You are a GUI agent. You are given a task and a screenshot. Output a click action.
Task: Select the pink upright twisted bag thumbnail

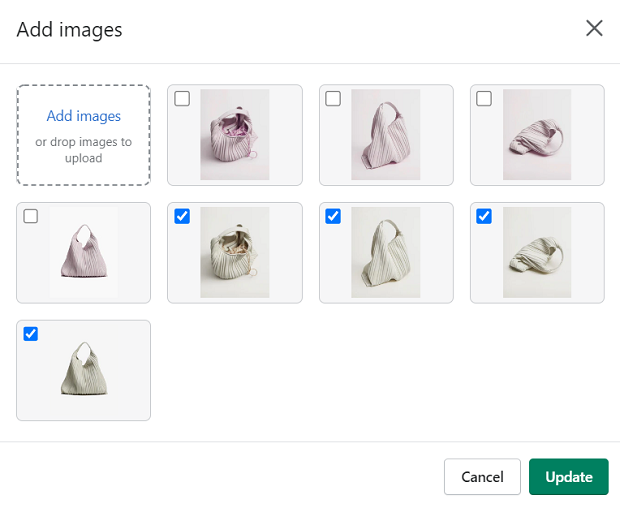[386, 134]
